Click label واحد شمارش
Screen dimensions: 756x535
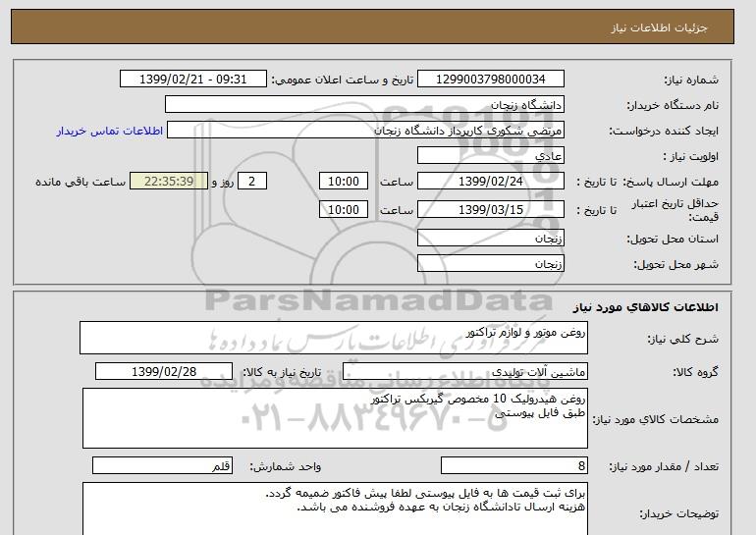coord(286,466)
